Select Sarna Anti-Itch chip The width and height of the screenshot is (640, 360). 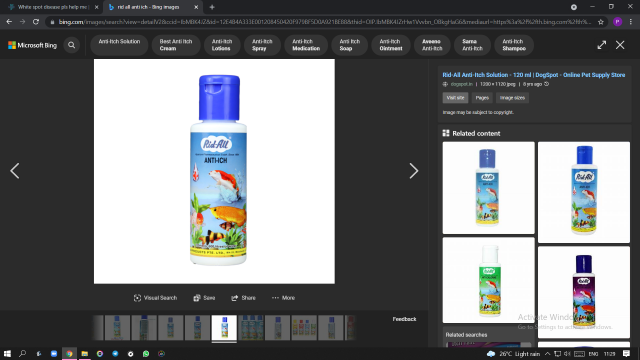[472, 44]
